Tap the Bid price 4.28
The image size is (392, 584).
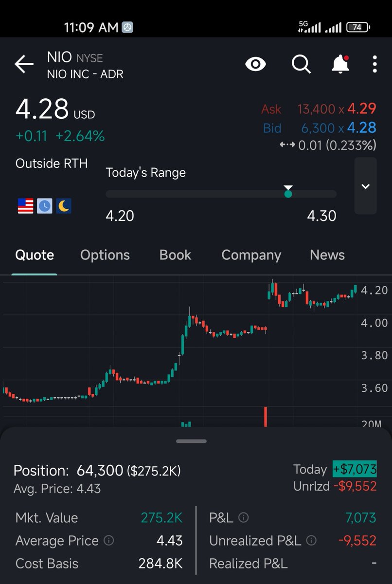pyautogui.click(x=362, y=128)
